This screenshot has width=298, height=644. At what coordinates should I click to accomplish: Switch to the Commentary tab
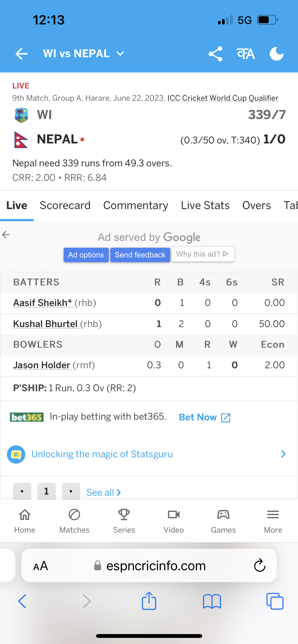click(136, 206)
